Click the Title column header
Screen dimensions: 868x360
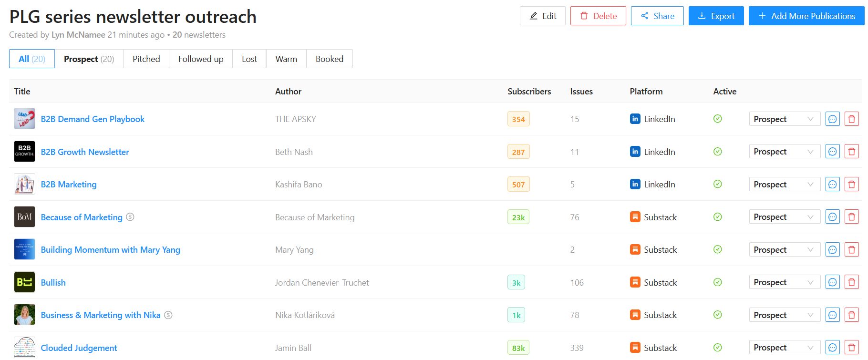tap(22, 91)
